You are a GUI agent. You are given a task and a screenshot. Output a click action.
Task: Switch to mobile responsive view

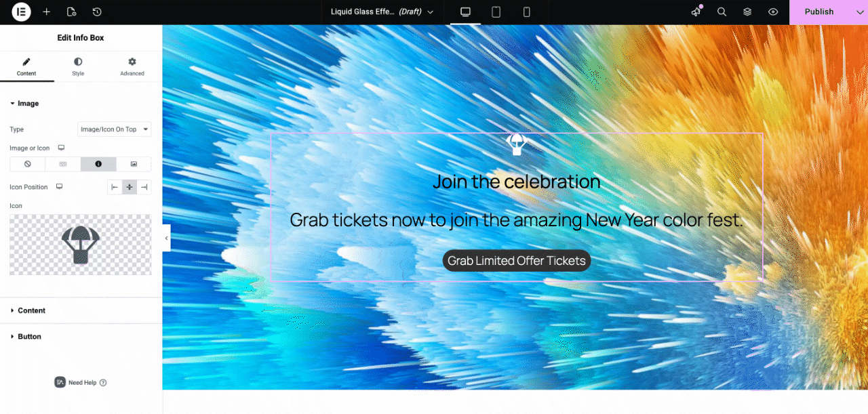pyautogui.click(x=526, y=12)
